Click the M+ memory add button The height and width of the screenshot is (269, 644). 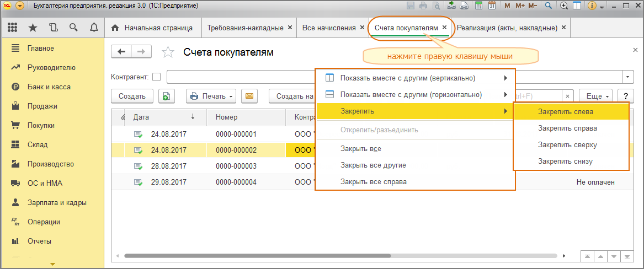520,6
